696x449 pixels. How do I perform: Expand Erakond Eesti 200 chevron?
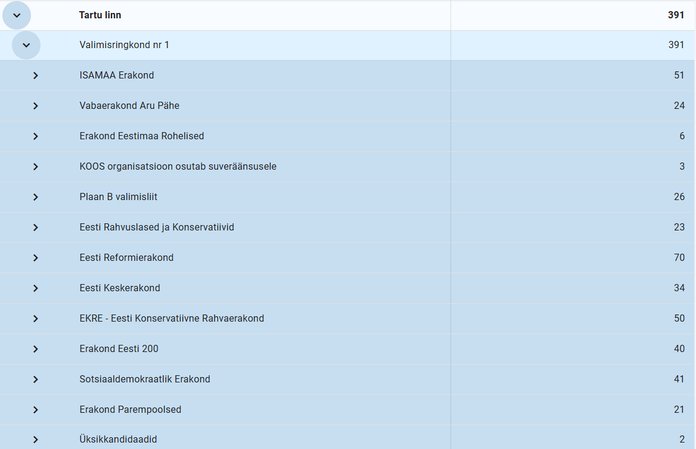[x=35, y=349]
